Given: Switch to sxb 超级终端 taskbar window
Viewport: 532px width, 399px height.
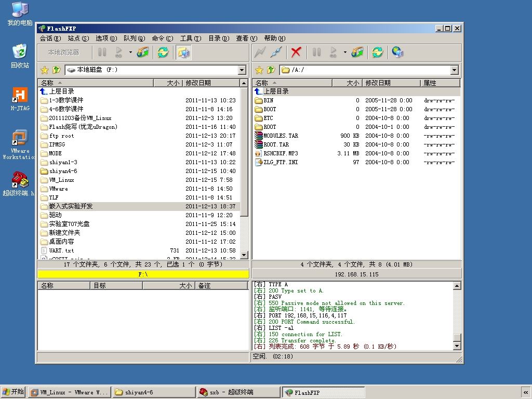Looking at the screenshot, I should tap(239, 392).
